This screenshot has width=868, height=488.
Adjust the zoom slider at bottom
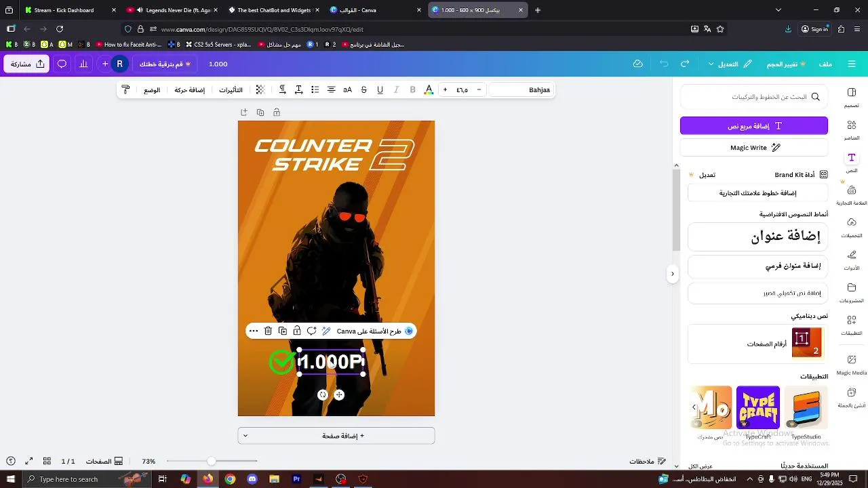pos(212,461)
